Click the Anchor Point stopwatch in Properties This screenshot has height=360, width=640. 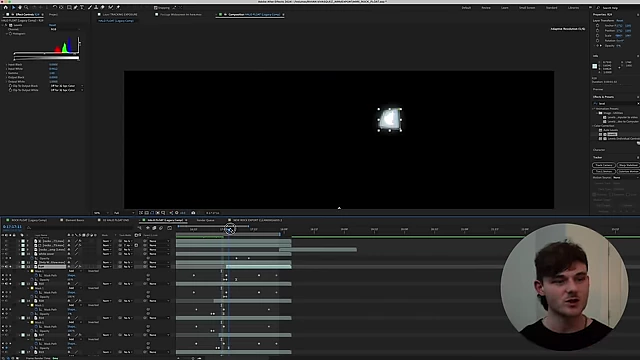tap(598, 25)
